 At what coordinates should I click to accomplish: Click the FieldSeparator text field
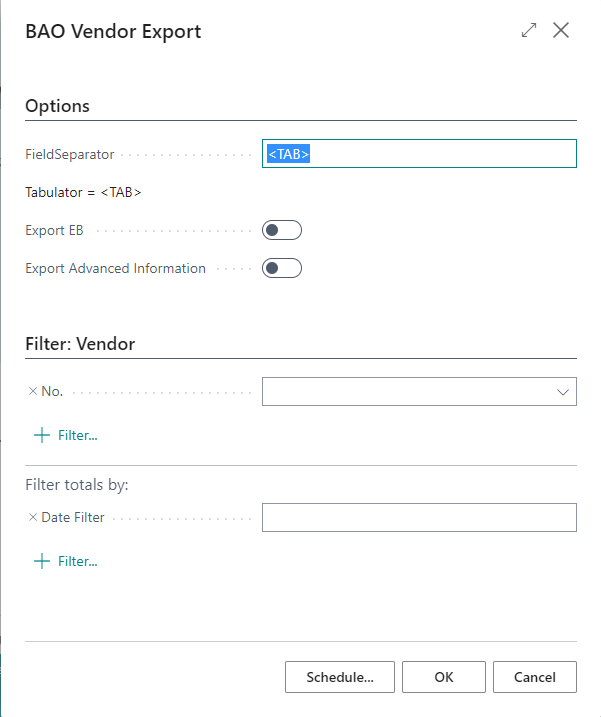[x=419, y=154]
